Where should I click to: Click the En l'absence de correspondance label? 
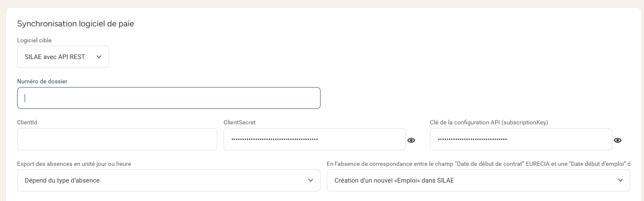[x=479, y=164]
